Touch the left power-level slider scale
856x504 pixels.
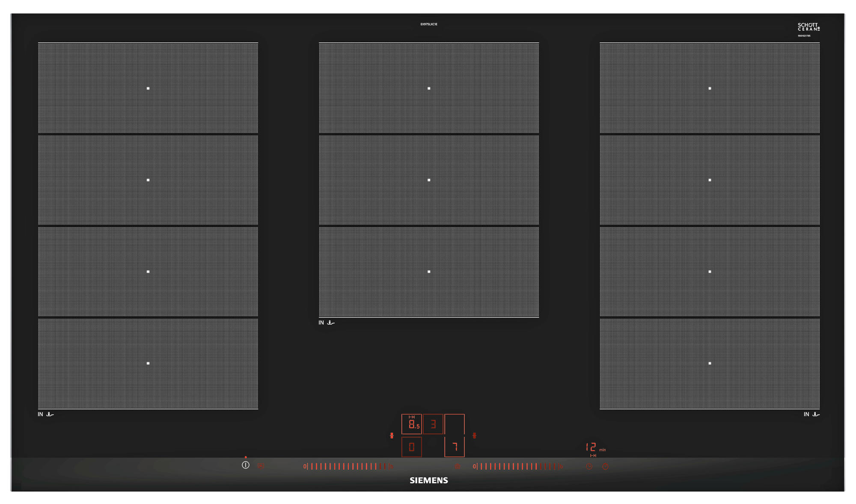click(348, 466)
